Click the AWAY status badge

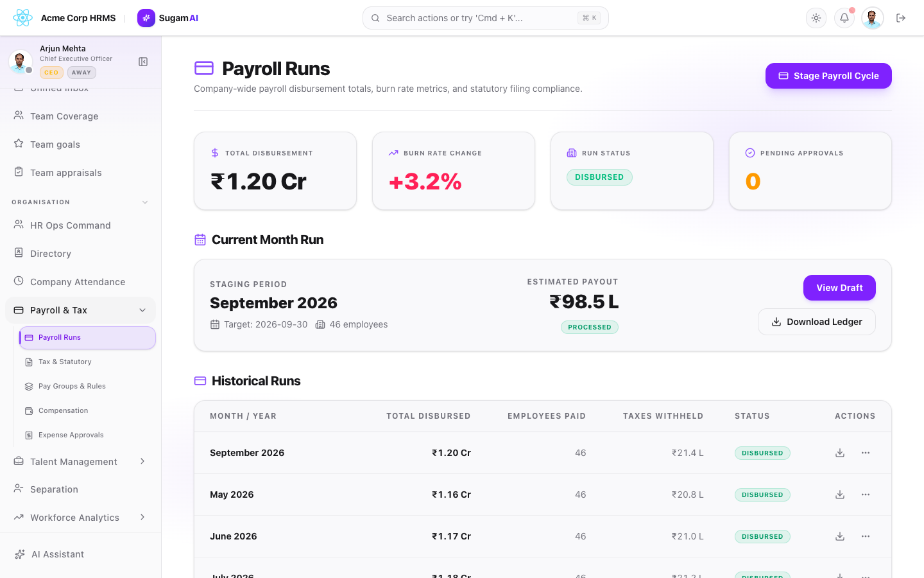point(81,73)
